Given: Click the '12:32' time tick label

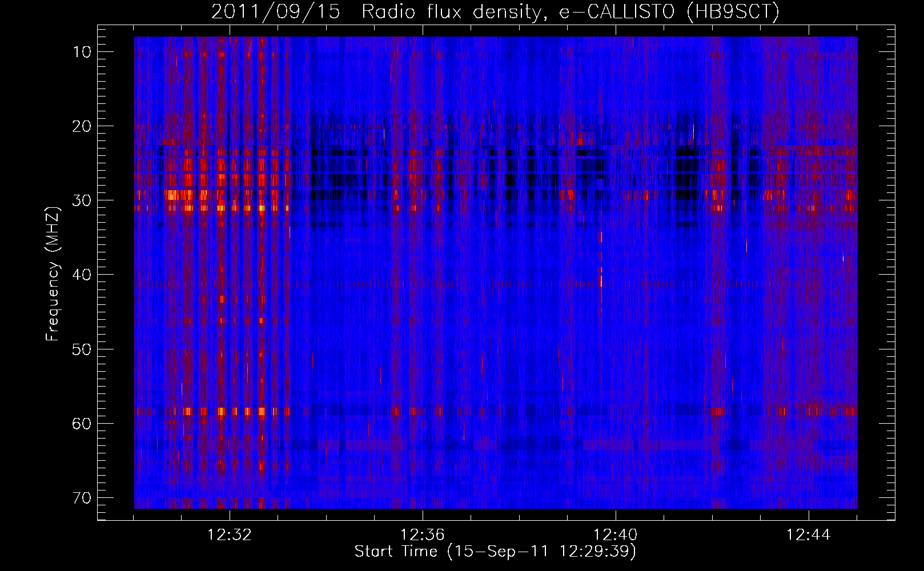Looking at the screenshot, I should tap(230, 535).
